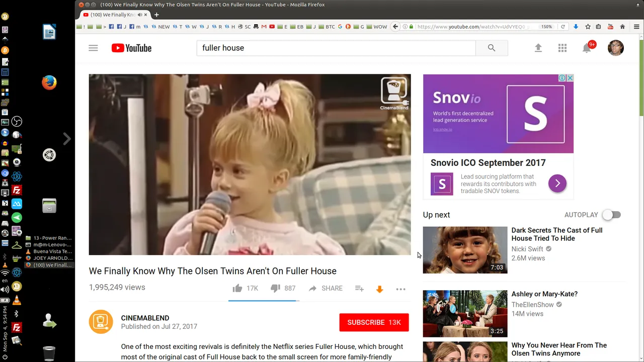Image resolution: width=644 pixels, height=362 pixels.
Task: Open LibreOffice Writer desktop icon
Action: pos(49,32)
